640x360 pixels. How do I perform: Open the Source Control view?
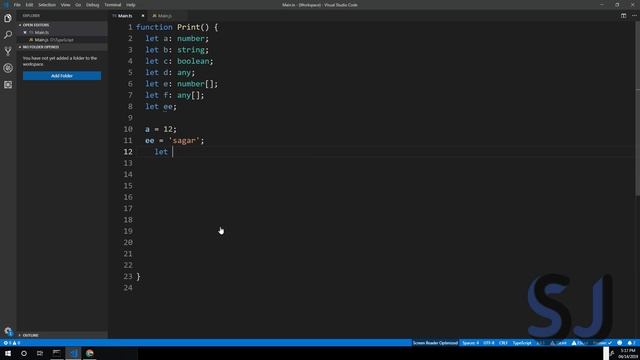[x=8, y=51]
